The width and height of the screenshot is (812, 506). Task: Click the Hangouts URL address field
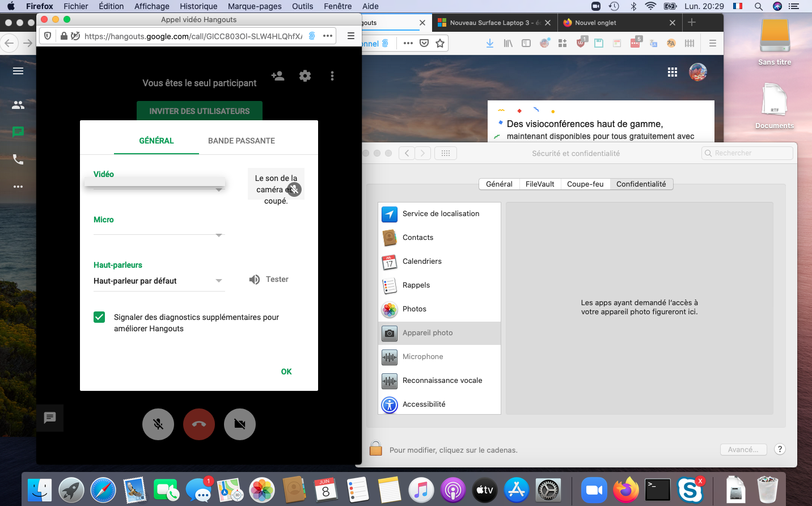(x=193, y=36)
